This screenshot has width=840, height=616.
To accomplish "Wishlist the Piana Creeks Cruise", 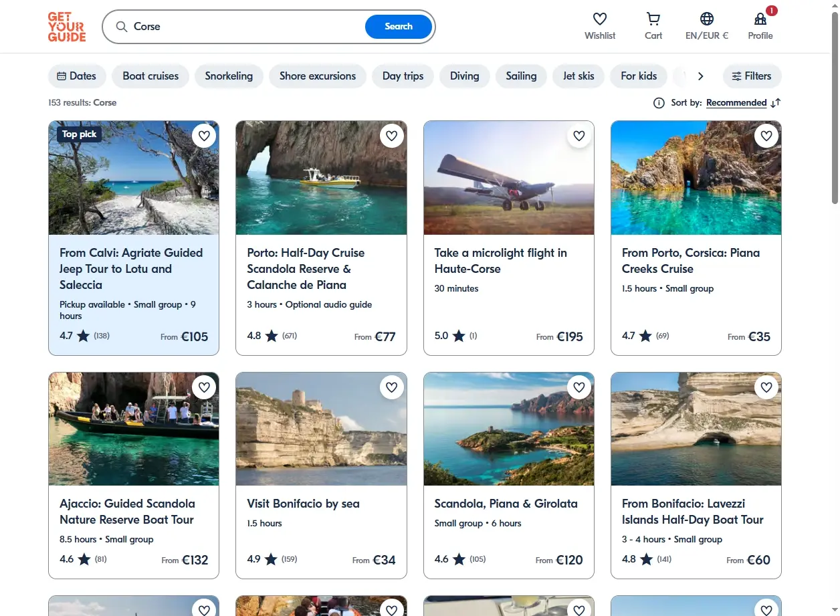I will click(766, 136).
